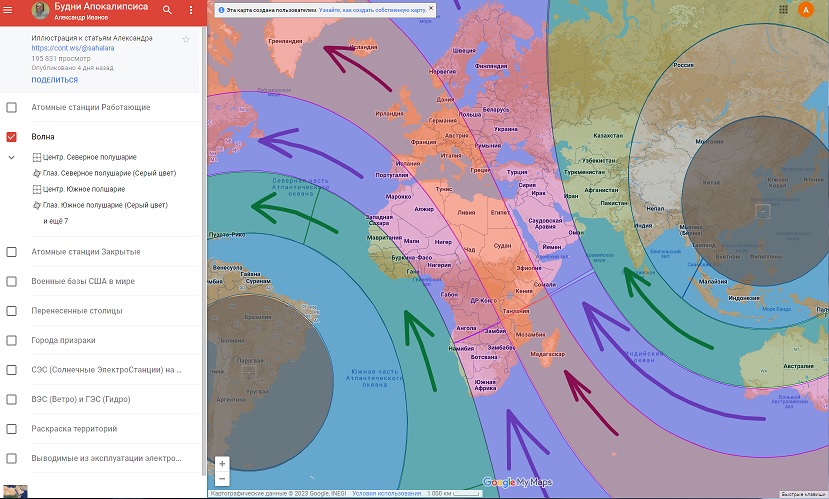Click the polygon icon beside 'Глаз. Северное полушарие'
Screen dimensions: 829x499
click(x=36, y=173)
